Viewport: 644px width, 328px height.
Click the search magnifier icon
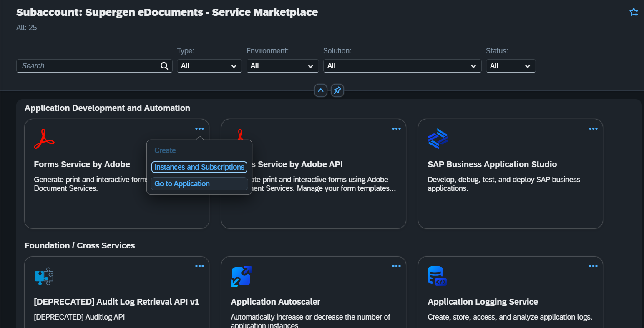pos(164,66)
